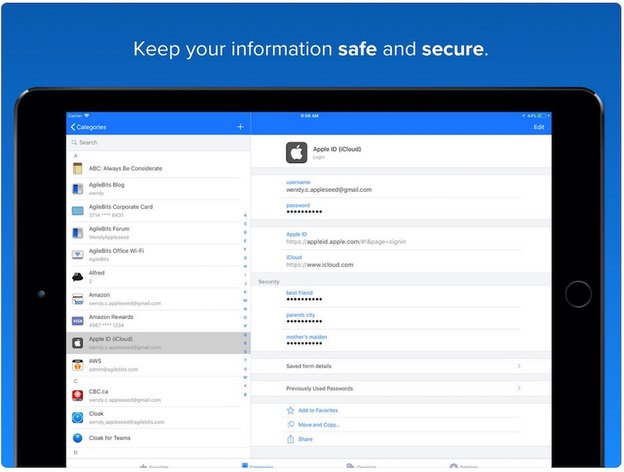Open the Amazon Rewards Visa card icon
The width and height of the screenshot is (624, 472).
tap(77, 320)
